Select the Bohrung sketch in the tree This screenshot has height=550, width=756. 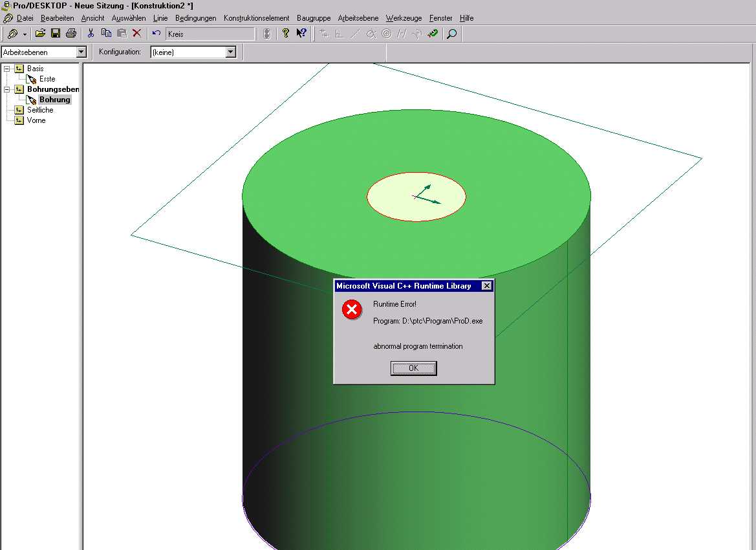point(54,100)
